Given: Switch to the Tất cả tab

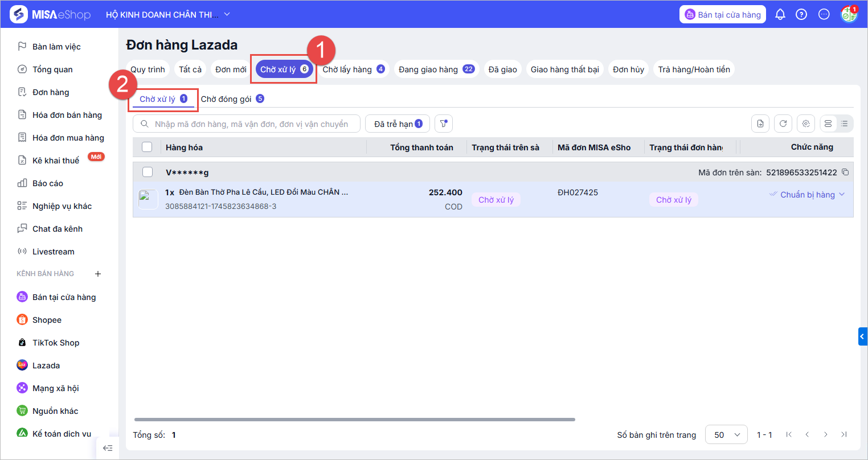Looking at the screenshot, I should (x=190, y=69).
